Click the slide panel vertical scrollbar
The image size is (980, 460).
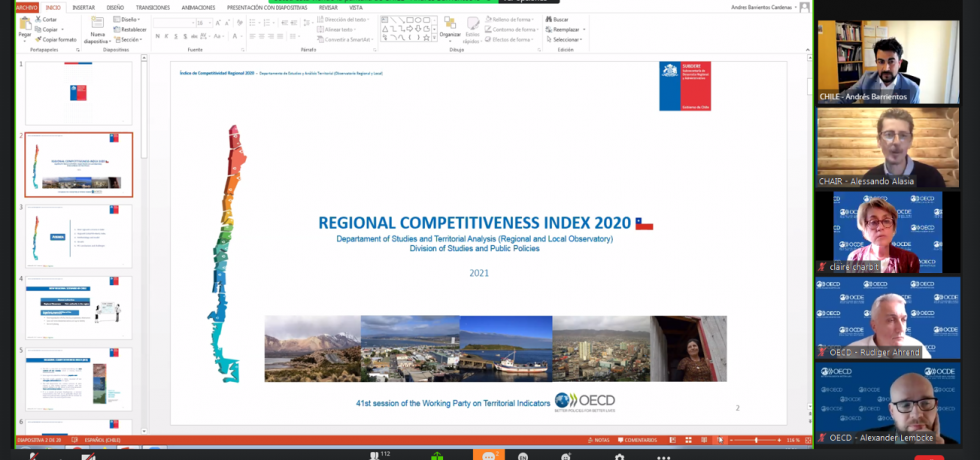click(x=144, y=244)
